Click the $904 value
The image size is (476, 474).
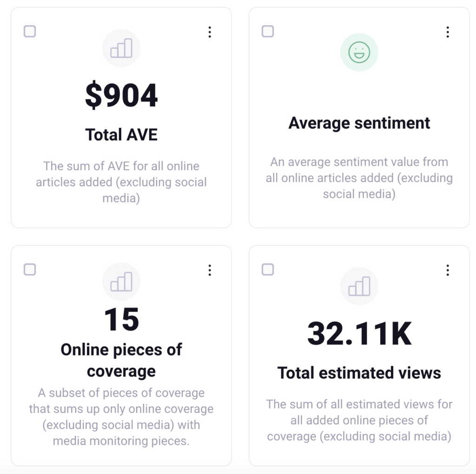pyautogui.click(x=121, y=96)
